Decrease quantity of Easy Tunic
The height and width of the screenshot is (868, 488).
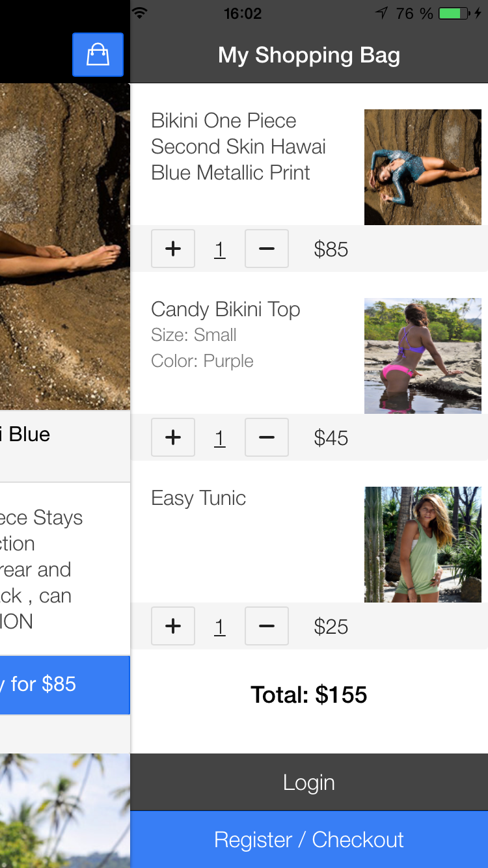pos(266,626)
